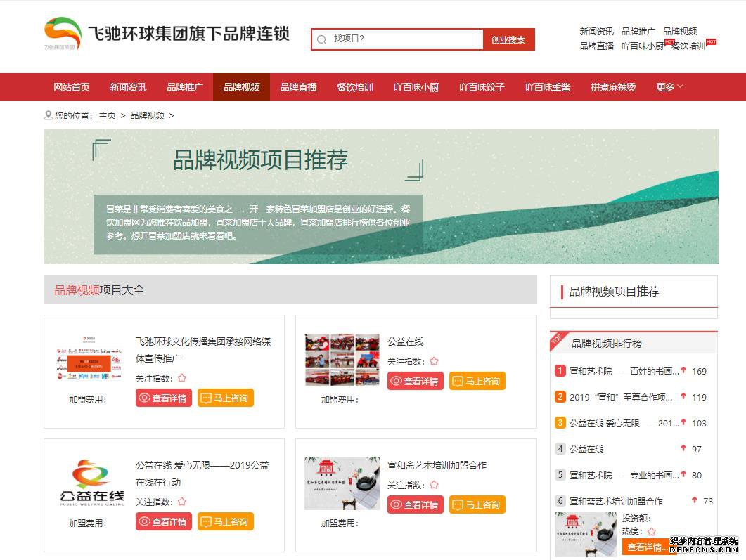
Task: Click the 找项目 search input field
Action: tap(404, 39)
